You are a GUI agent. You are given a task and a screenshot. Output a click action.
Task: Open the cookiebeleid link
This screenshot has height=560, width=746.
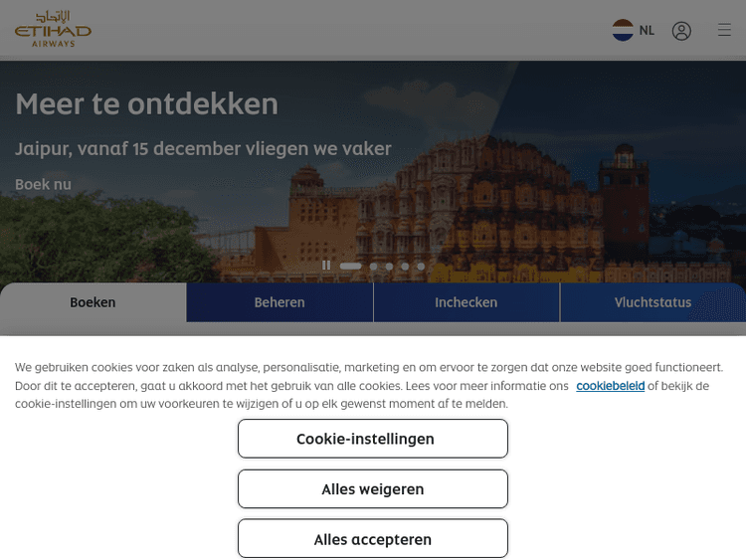click(610, 386)
